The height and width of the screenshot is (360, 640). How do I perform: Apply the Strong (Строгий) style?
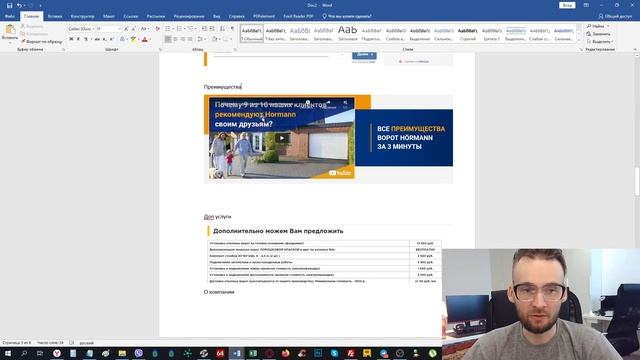tap(467, 34)
